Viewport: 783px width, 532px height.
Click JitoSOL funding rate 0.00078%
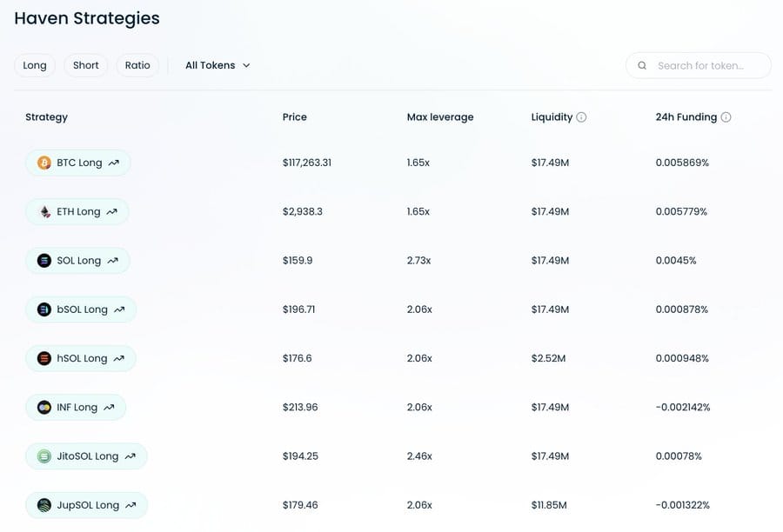(x=679, y=456)
